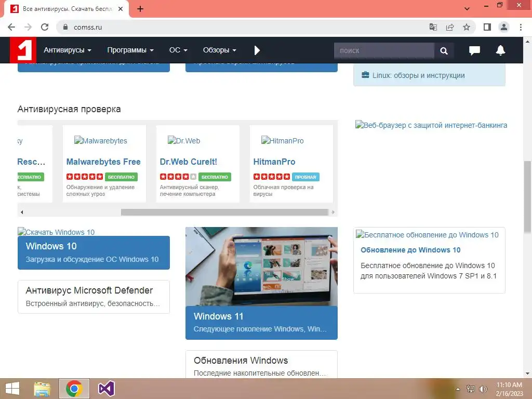Screen dimensions: 532x399
Task: Open Malwarebytes Free link
Action: [103, 162]
